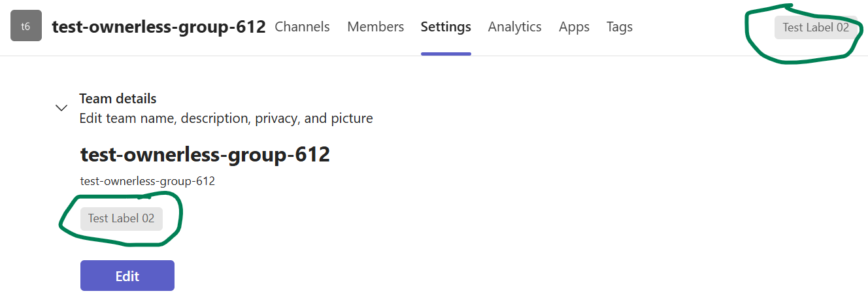Click the Test Label 02 badge in header

(816, 27)
